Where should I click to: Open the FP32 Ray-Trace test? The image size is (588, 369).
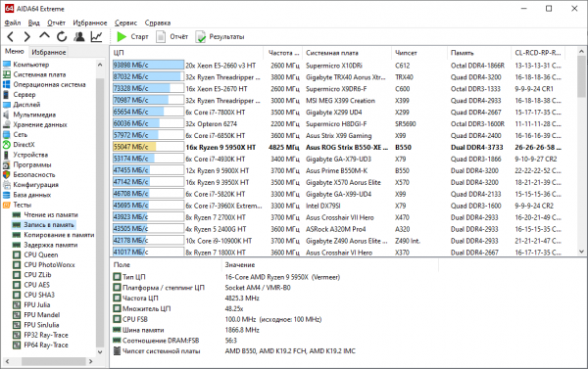46,335
